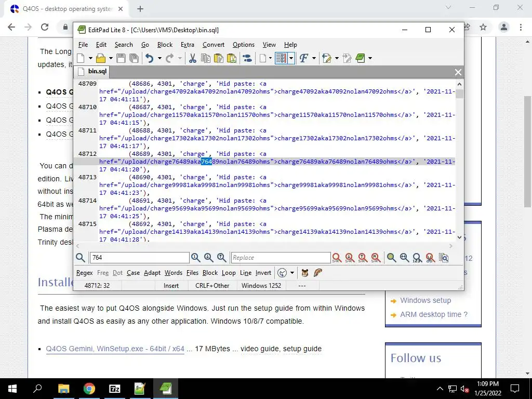Close the bin.sql tab with X
532x399 pixels.
click(458, 72)
